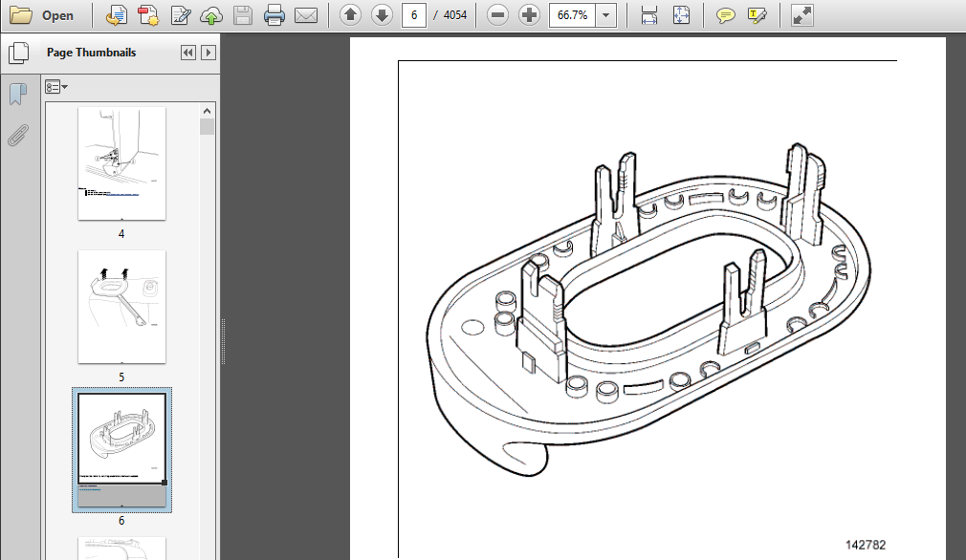Open the Page Thumbnails panel icon

pos(18,53)
